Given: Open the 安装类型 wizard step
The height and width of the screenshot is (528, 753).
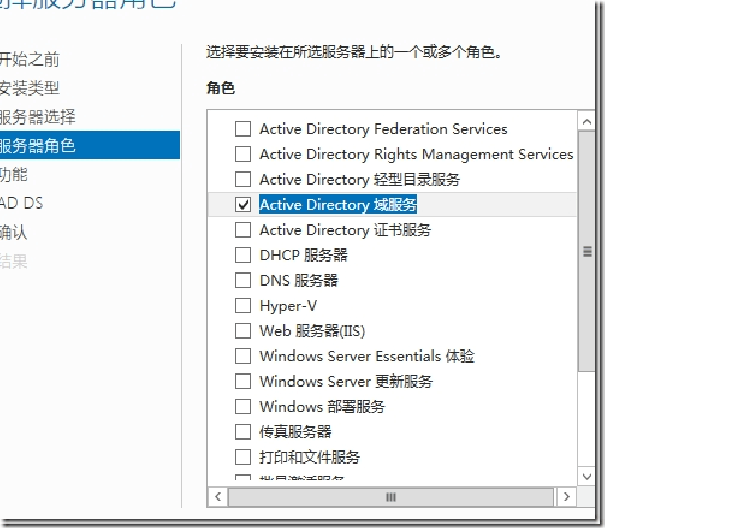Looking at the screenshot, I should pos(30,88).
